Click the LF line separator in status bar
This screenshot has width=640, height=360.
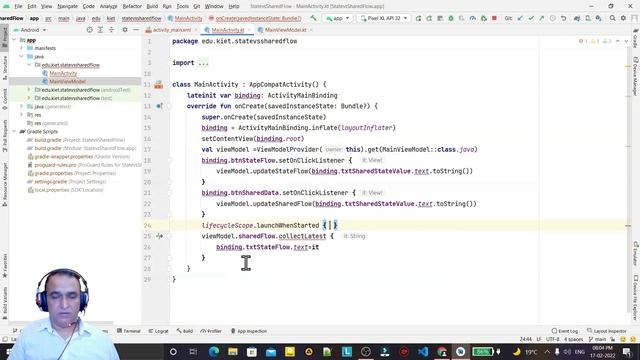coord(539,340)
